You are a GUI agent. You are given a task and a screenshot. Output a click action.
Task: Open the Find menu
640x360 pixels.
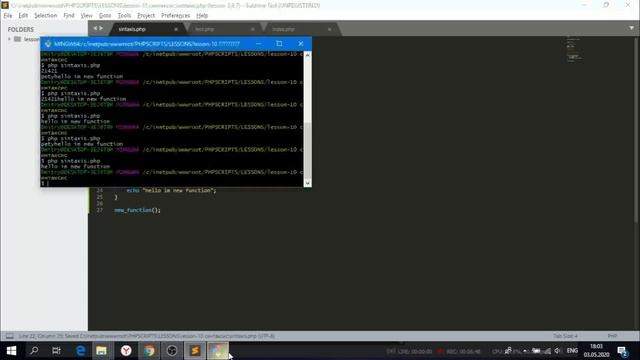pos(69,16)
